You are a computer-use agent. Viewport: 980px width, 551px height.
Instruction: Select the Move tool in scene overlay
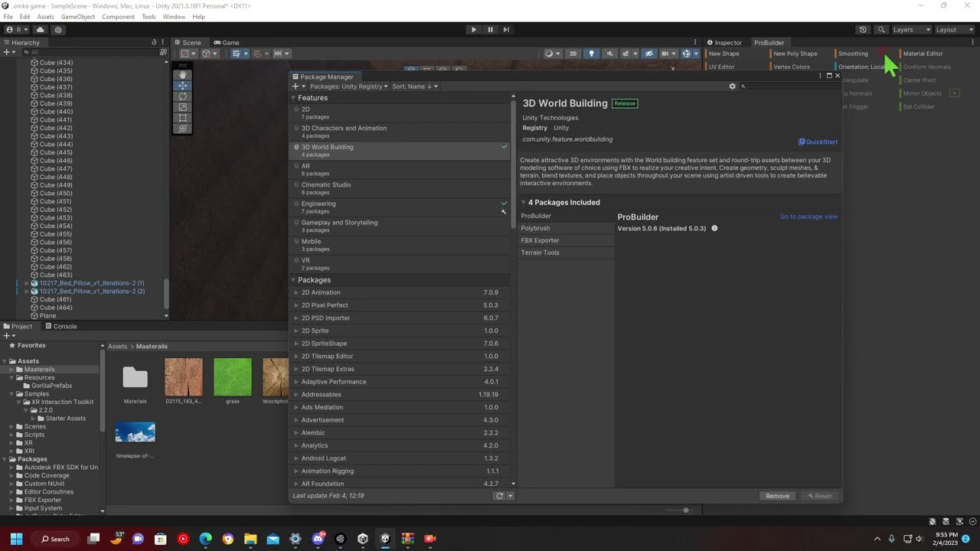182,86
